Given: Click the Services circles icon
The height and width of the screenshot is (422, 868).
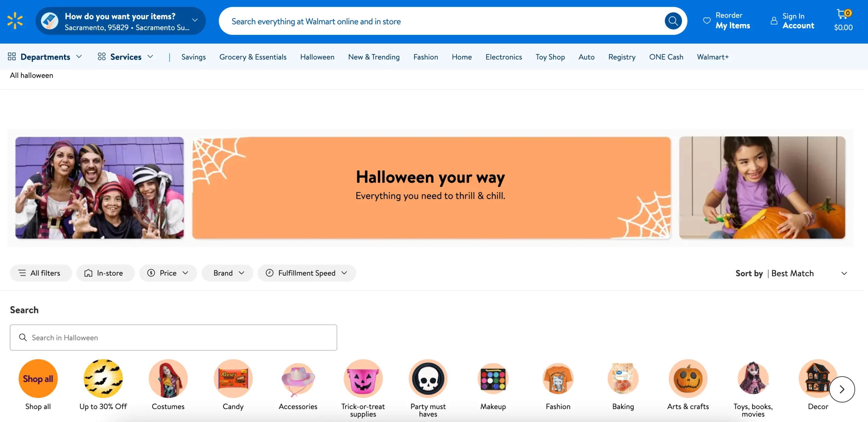Looking at the screenshot, I should pyautogui.click(x=102, y=57).
